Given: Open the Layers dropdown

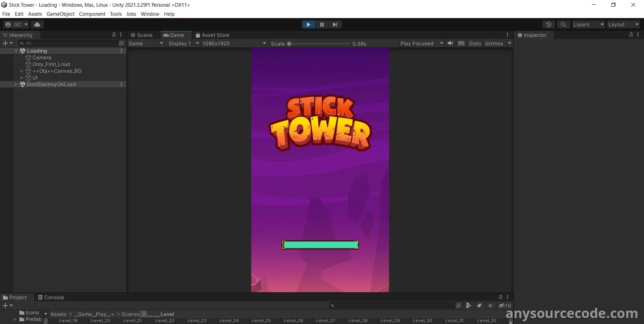Looking at the screenshot, I should coord(588,24).
